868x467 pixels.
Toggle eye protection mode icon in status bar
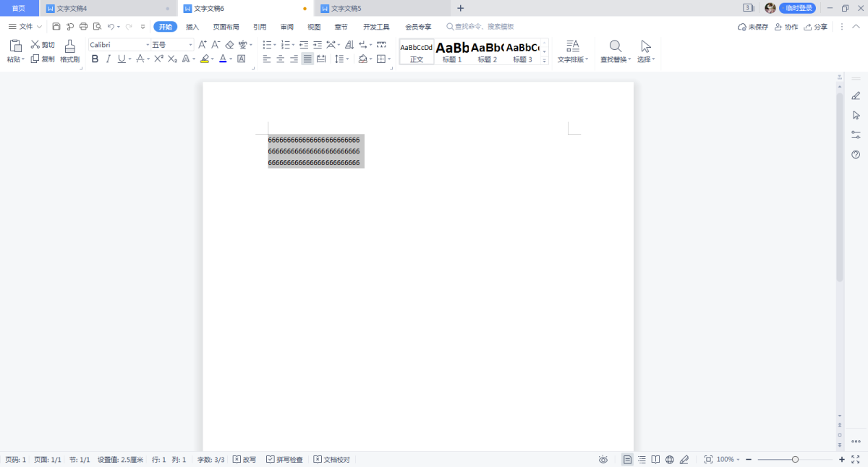click(603, 460)
